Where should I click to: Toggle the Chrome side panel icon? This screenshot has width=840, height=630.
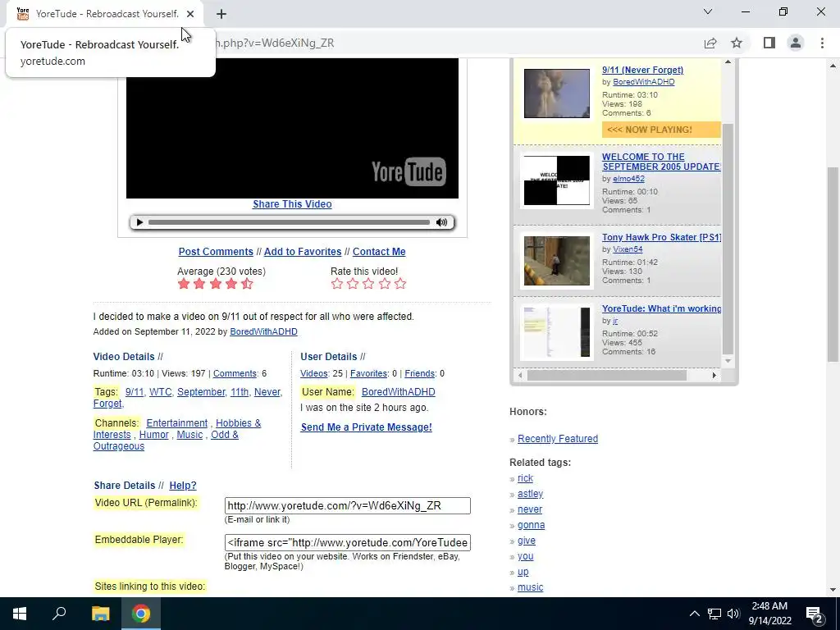point(769,43)
